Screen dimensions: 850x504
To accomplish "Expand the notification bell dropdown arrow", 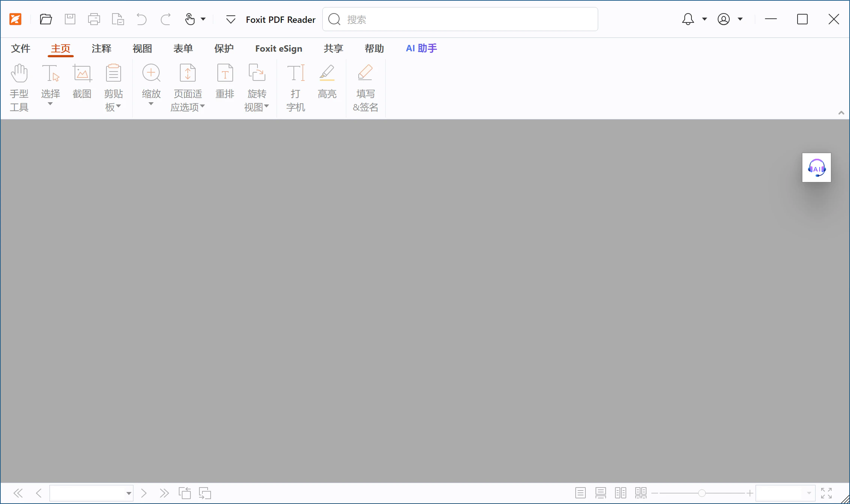I will coord(705,19).
